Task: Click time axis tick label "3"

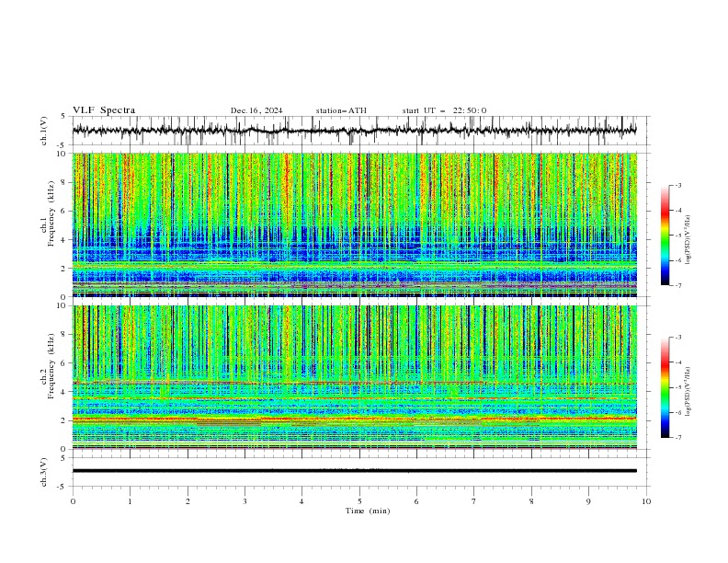Action: point(245,501)
